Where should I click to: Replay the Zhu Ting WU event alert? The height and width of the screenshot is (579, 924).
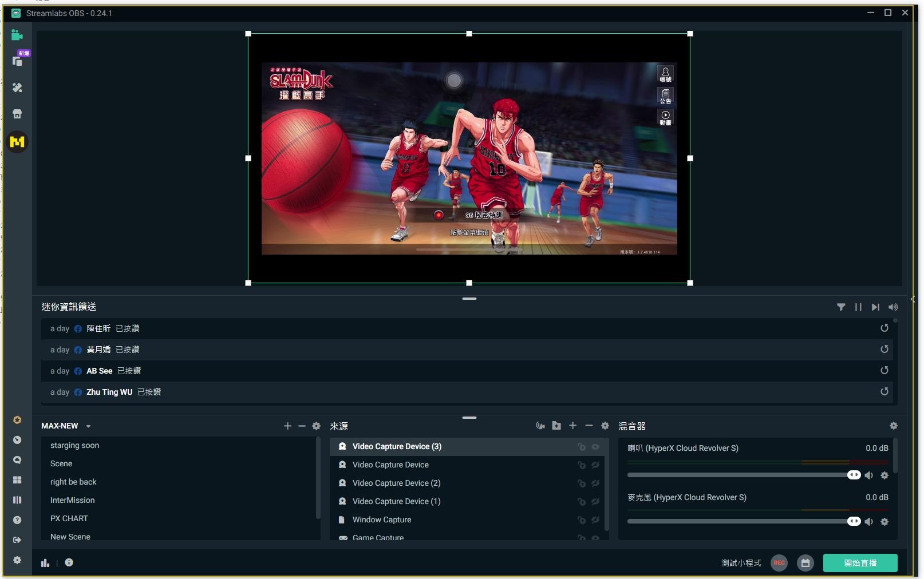884,392
